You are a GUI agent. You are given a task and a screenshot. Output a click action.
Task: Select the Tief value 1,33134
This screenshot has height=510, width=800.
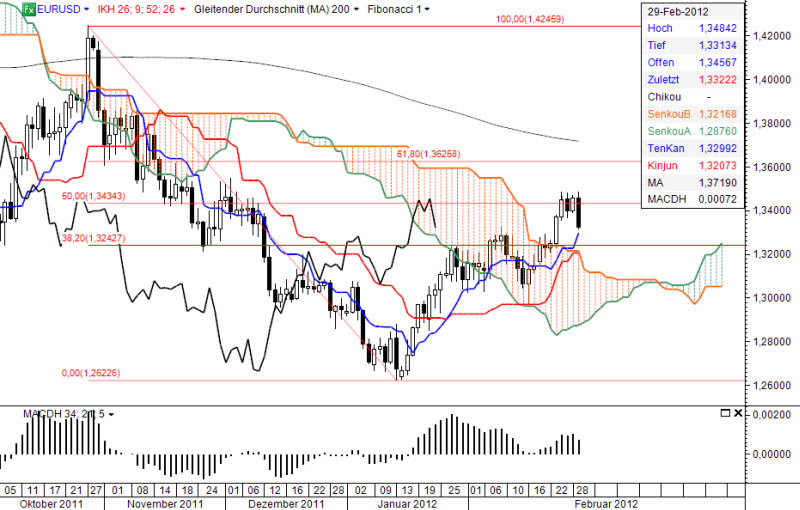point(717,45)
